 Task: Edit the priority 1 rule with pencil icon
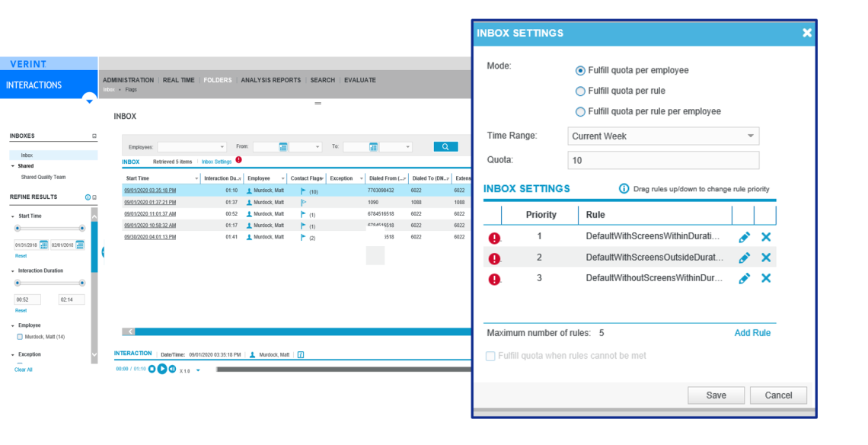coord(744,237)
